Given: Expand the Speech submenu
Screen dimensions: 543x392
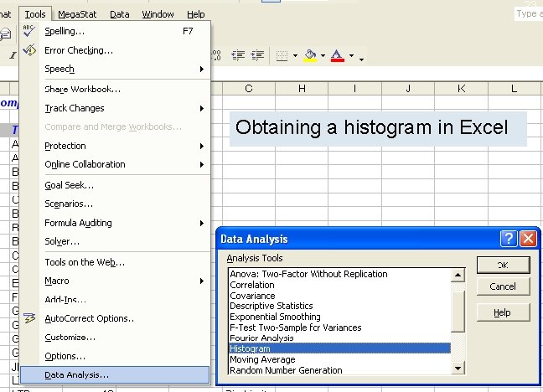Looking at the screenshot, I should pos(202,69).
